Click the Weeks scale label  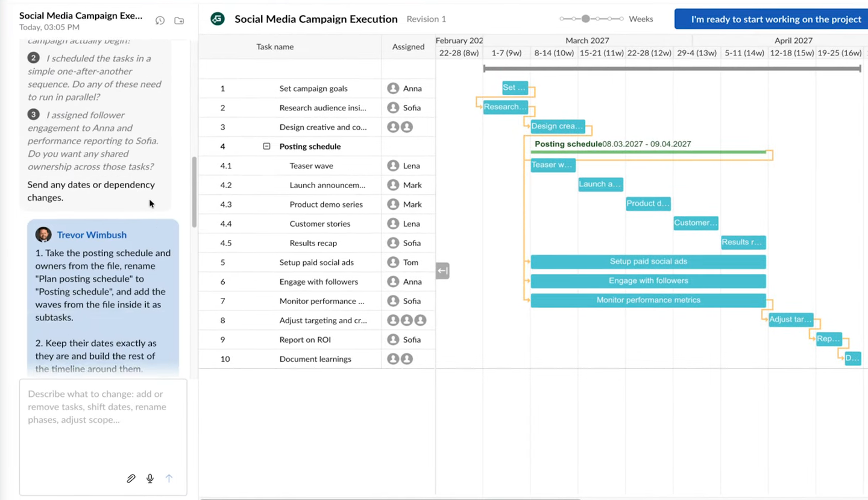click(x=641, y=19)
